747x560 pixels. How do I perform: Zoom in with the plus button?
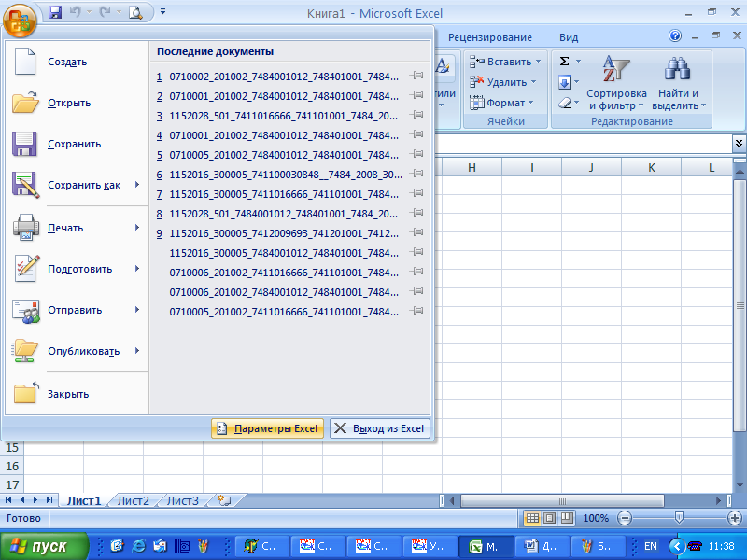point(735,518)
